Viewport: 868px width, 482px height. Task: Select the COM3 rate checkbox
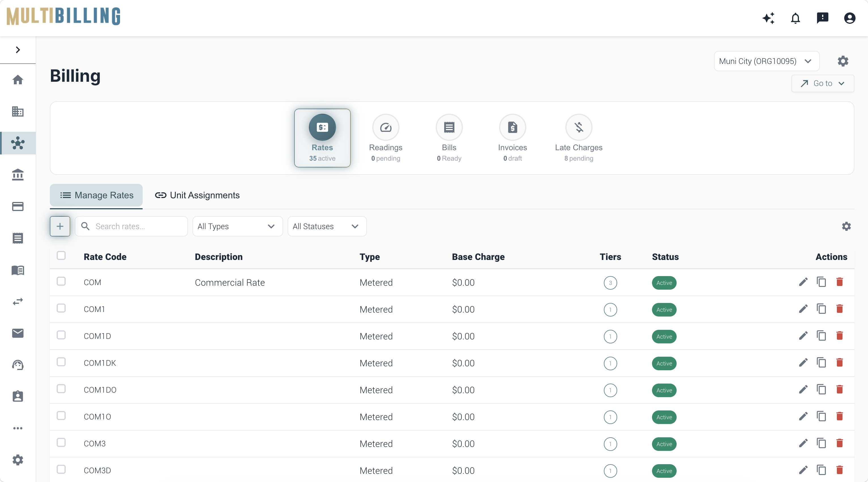pos(61,443)
